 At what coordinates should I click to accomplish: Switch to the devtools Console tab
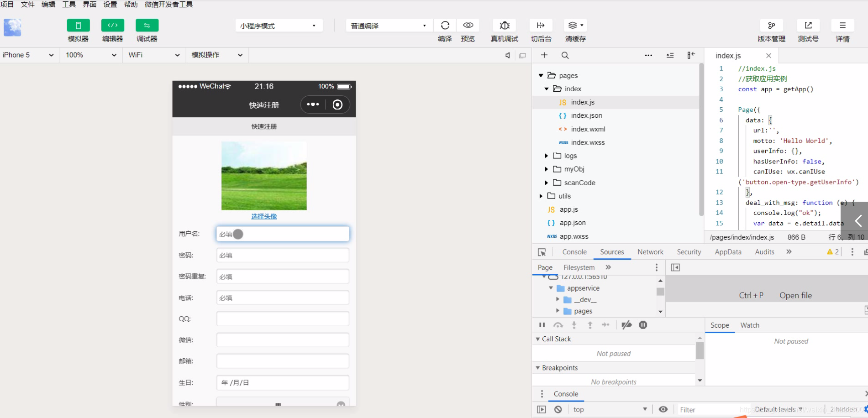tap(574, 252)
